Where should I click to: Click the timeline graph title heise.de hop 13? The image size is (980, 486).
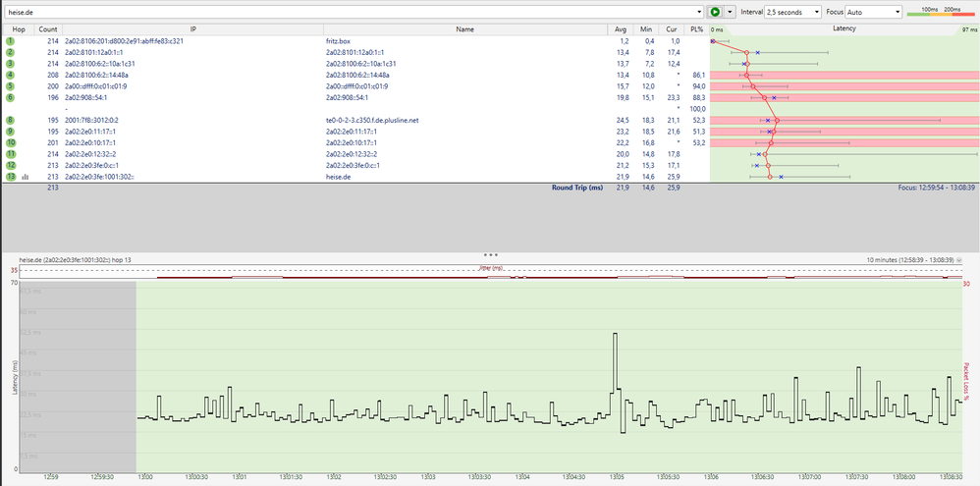75,259
